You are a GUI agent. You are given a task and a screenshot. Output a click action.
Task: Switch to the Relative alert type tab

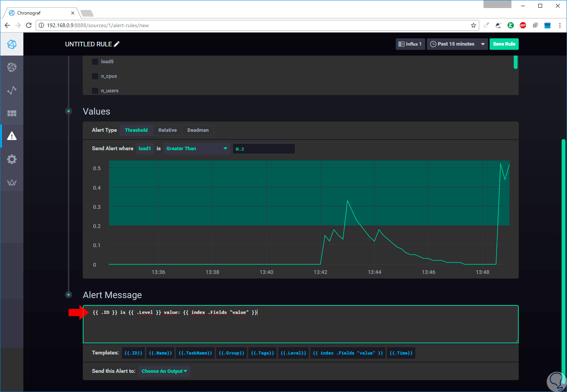click(x=167, y=130)
